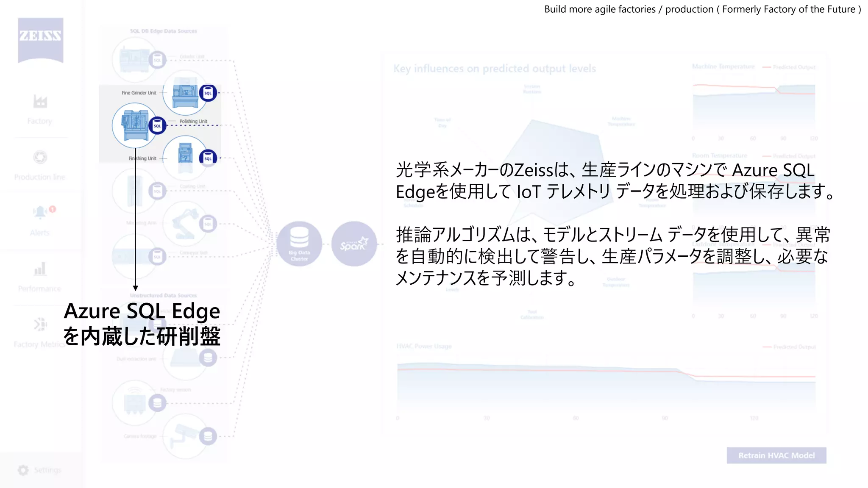
Task: Click the Polishing Unit label
Action: [193, 121]
